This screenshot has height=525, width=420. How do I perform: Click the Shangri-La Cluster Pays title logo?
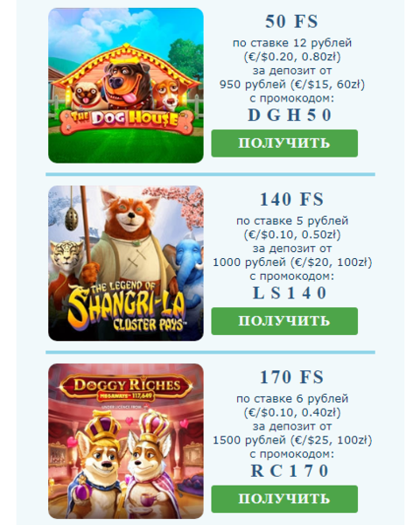127,307
